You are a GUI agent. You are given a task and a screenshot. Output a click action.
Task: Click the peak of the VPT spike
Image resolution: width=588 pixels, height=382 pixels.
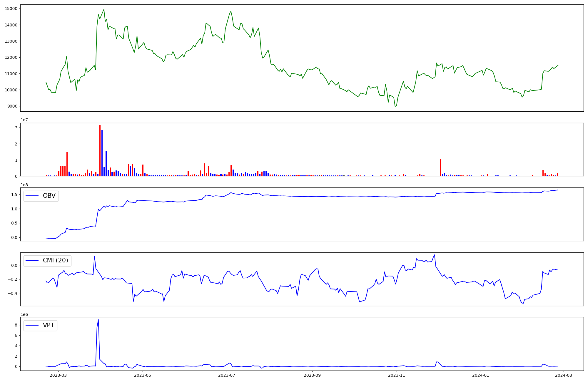[x=98, y=320]
